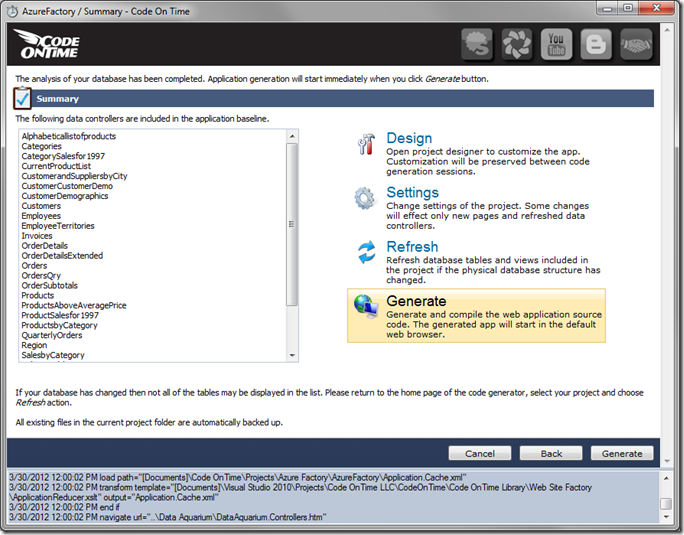Select OrdersQry in the controller list

point(41,276)
